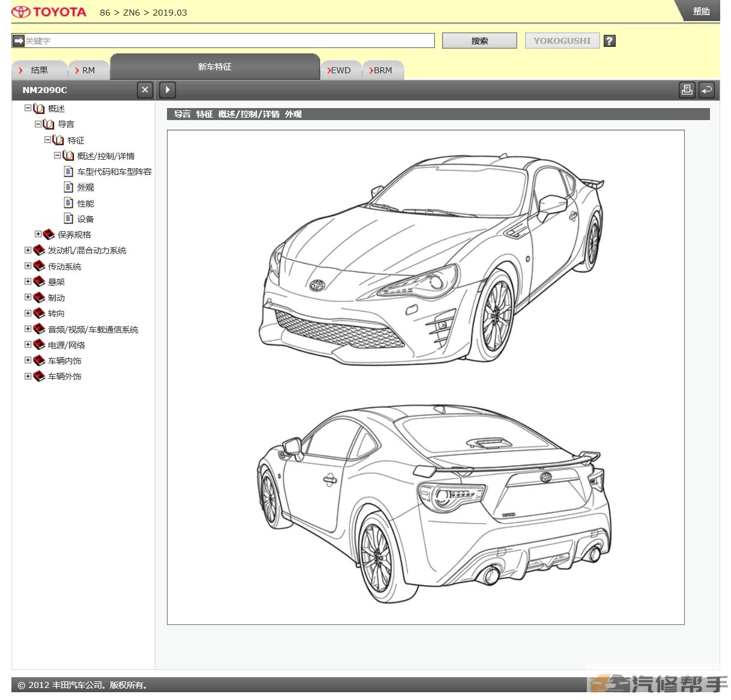Collapse the 导言 tree node
The height and width of the screenshot is (700, 731).
(x=38, y=124)
